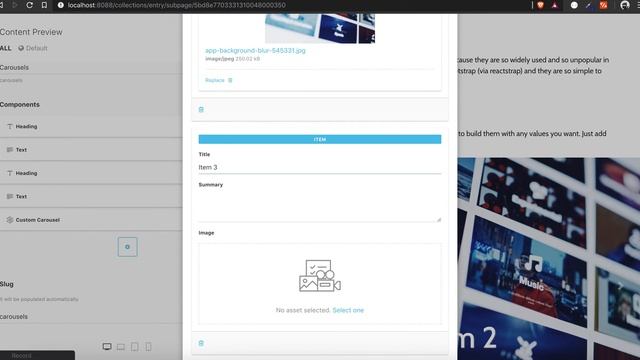640x360 pixels.
Task: Focus the Title field containing Item 3
Action: click(320, 167)
